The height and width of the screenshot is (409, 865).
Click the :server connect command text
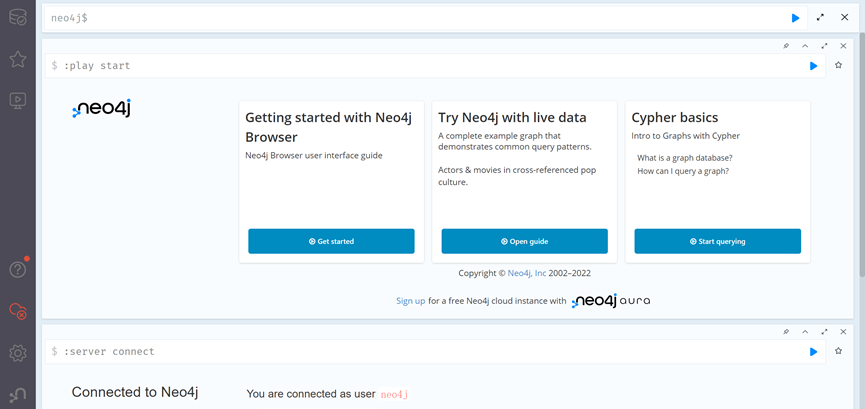(109, 352)
